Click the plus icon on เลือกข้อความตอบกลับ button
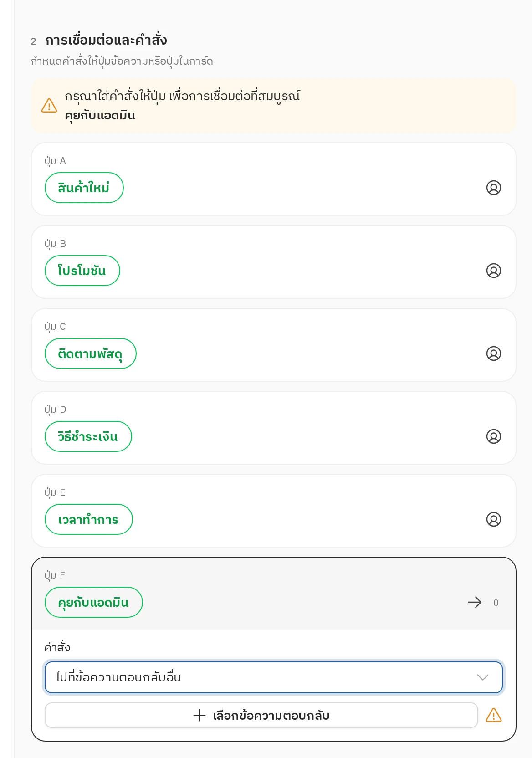532x758 pixels. pyautogui.click(x=199, y=715)
